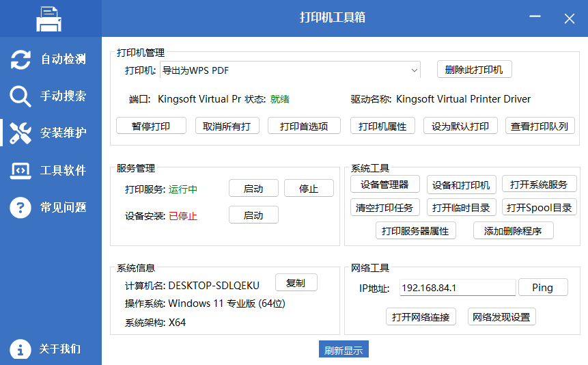Expand the 打印机 selection dropdown

tap(415, 70)
